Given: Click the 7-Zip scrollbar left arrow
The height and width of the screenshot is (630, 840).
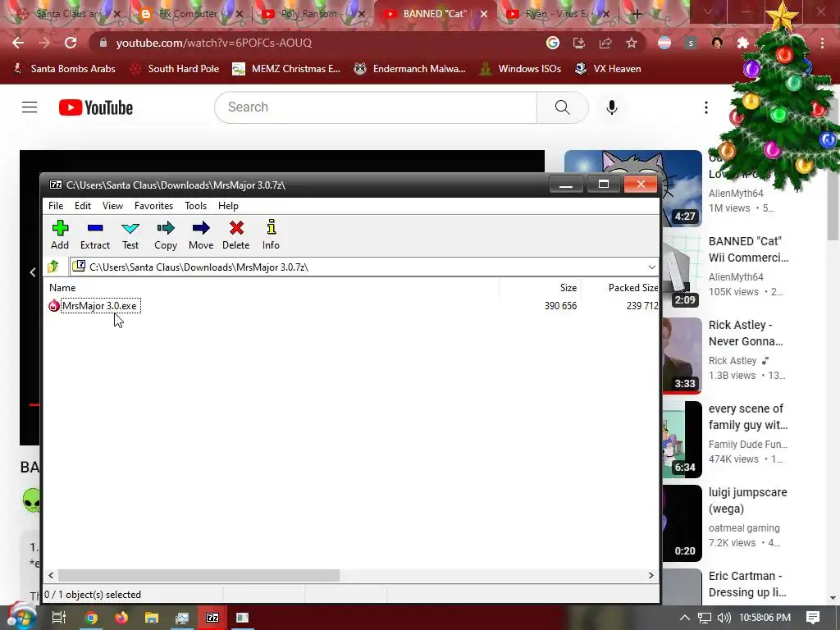Looking at the screenshot, I should click(51, 575).
